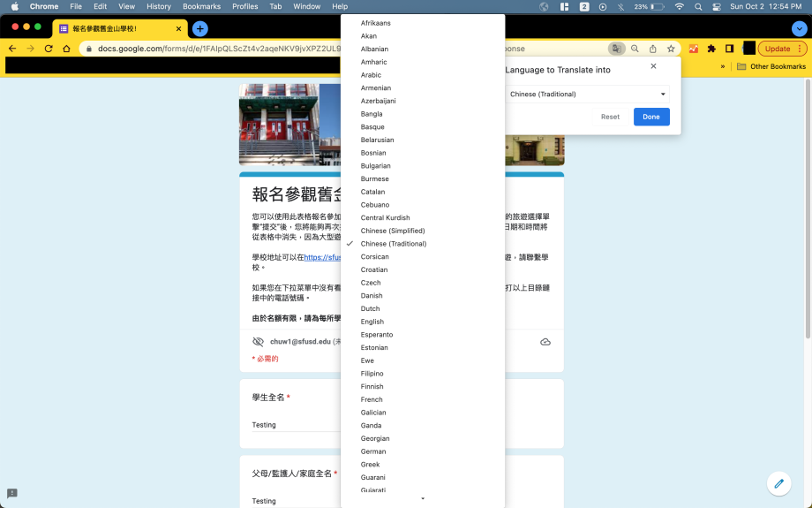Reload the page with the refresh icon

(49, 49)
